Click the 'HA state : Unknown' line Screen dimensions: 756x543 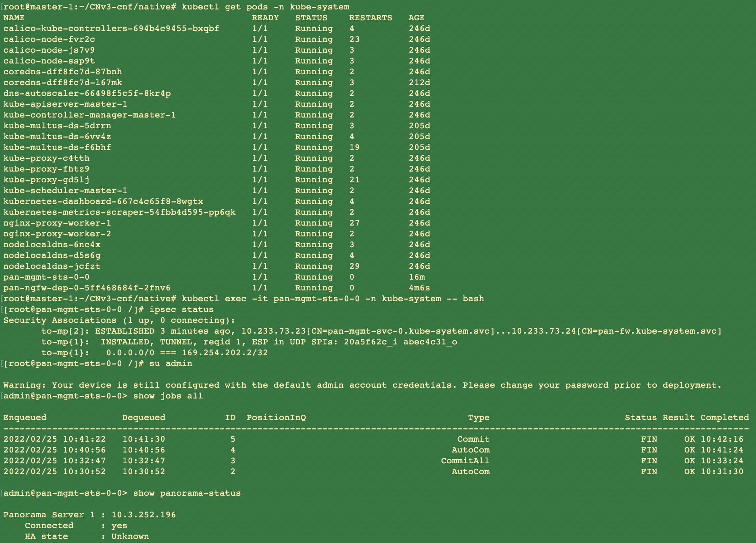click(x=87, y=537)
